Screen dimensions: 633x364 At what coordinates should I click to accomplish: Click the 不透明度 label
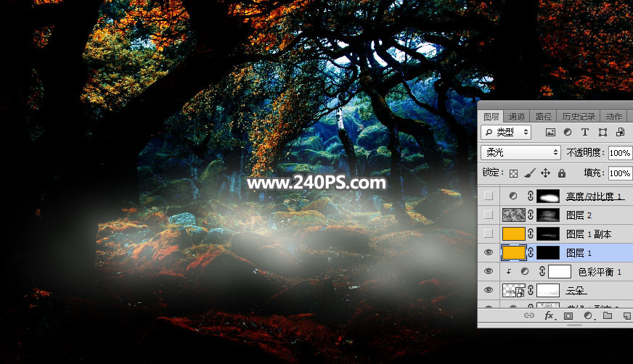click(585, 152)
